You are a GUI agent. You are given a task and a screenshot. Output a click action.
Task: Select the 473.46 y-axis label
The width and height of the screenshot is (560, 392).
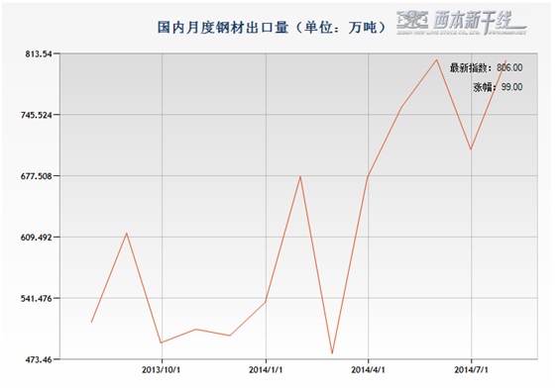click(x=39, y=359)
